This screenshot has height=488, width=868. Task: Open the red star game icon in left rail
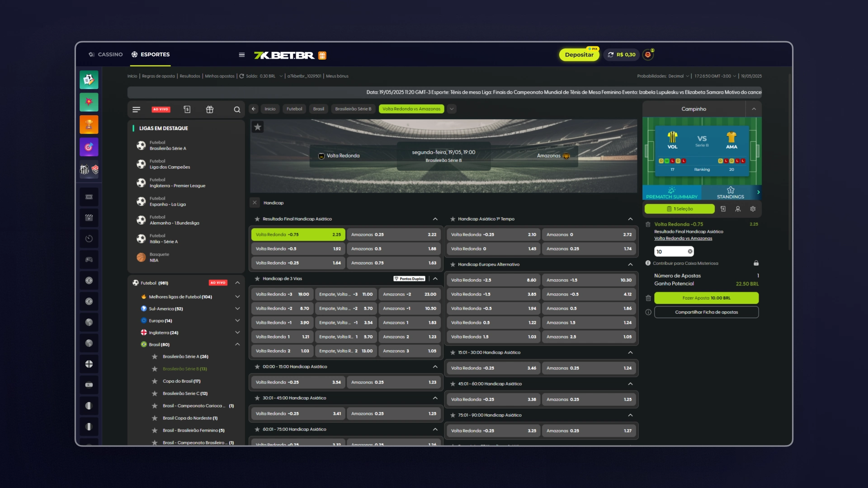pyautogui.click(x=89, y=102)
